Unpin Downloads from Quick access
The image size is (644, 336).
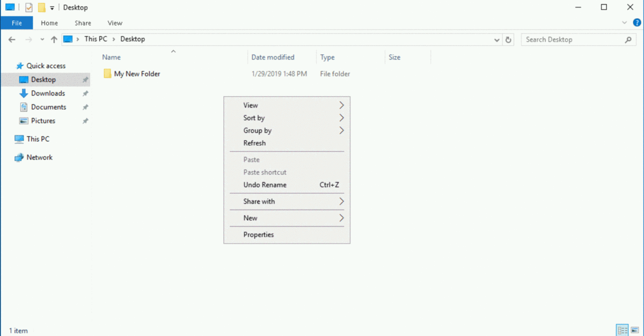(84, 93)
